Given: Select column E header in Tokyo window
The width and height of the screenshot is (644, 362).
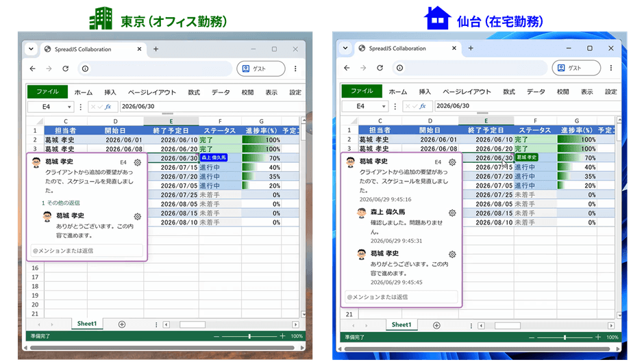Looking at the screenshot, I should 171,122.
